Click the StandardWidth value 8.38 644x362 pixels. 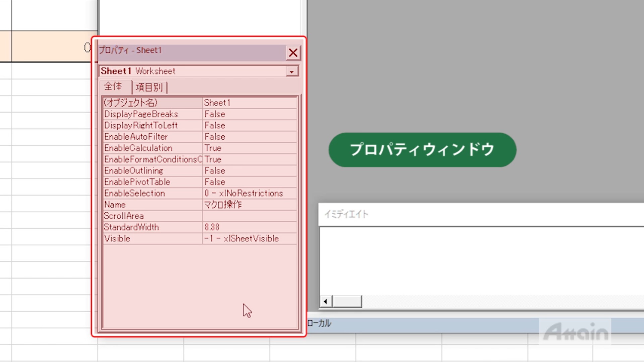(x=250, y=227)
